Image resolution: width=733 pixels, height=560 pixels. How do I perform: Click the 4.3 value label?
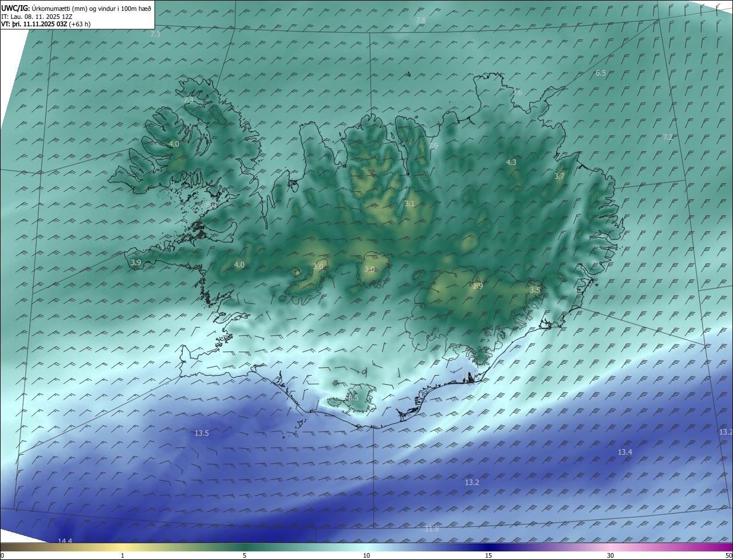(511, 163)
